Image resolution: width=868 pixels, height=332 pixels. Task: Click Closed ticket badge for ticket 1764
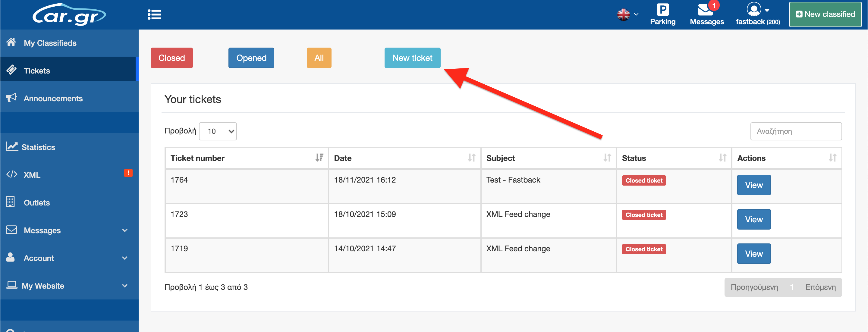[x=644, y=180]
